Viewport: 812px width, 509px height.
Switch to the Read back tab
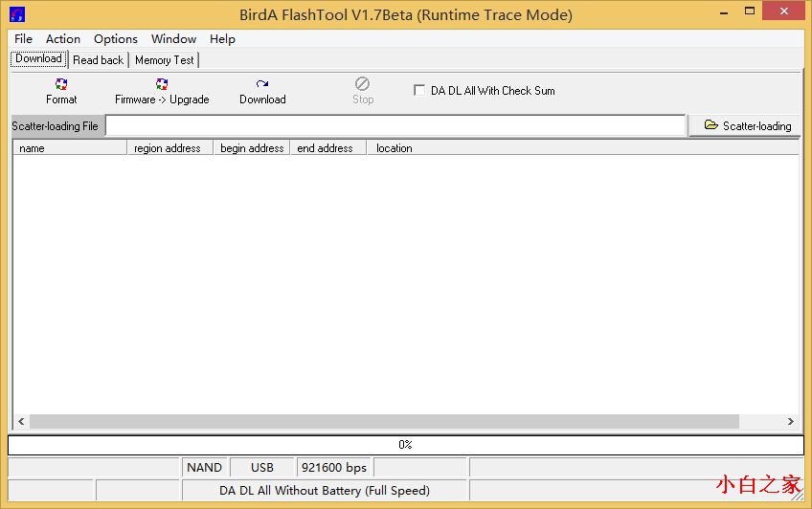[99, 60]
